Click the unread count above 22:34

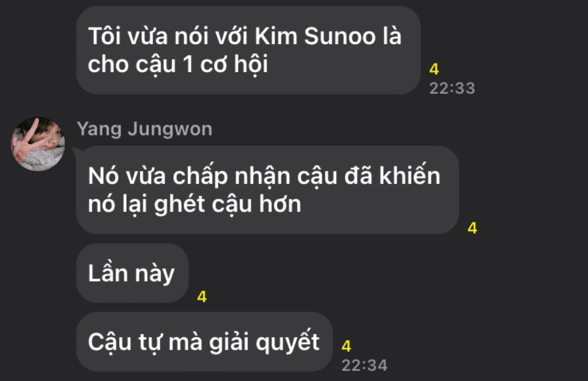click(346, 346)
